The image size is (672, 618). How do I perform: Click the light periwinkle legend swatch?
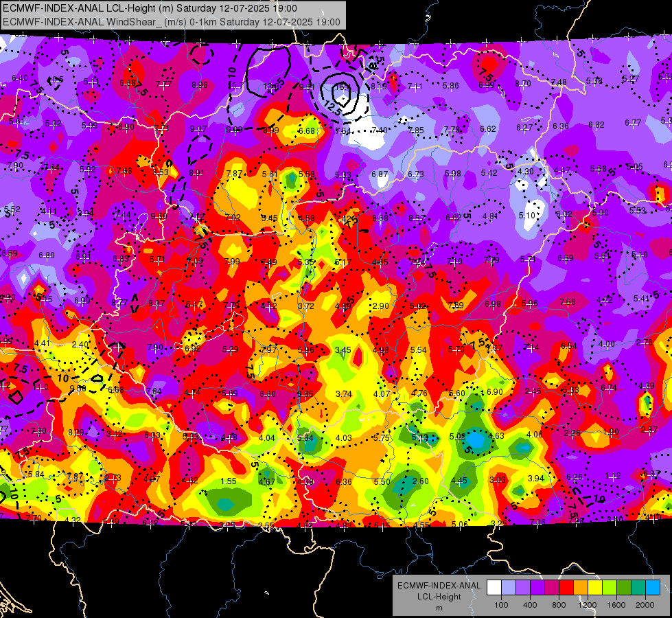(x=508, y=588)
